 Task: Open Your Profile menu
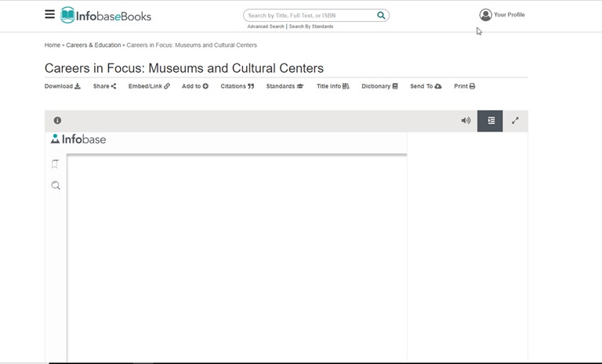point(502,15)
